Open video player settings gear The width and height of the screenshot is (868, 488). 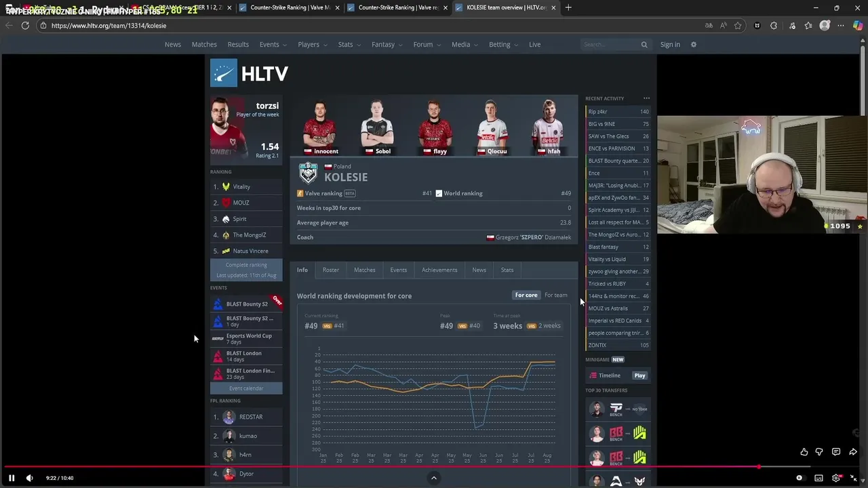pos(836,478)
